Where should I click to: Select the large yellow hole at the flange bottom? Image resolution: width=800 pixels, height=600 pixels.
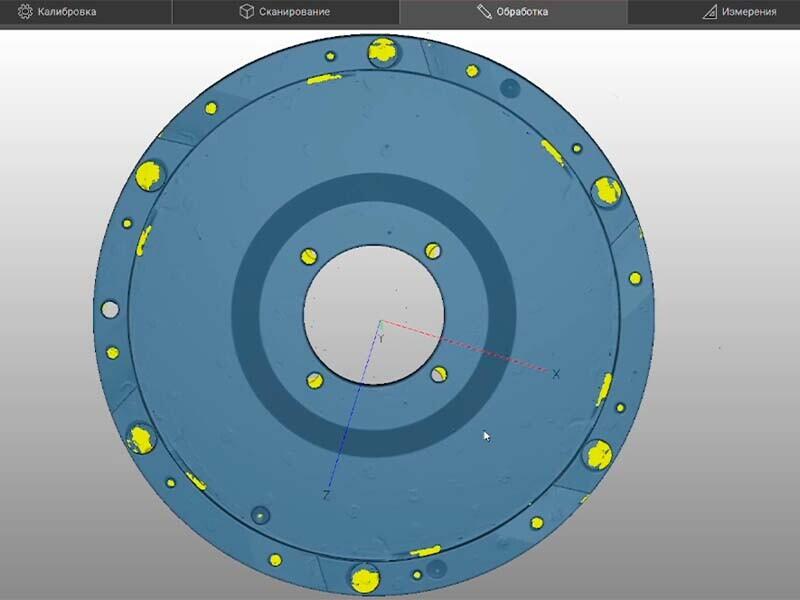tap(365, 579)
